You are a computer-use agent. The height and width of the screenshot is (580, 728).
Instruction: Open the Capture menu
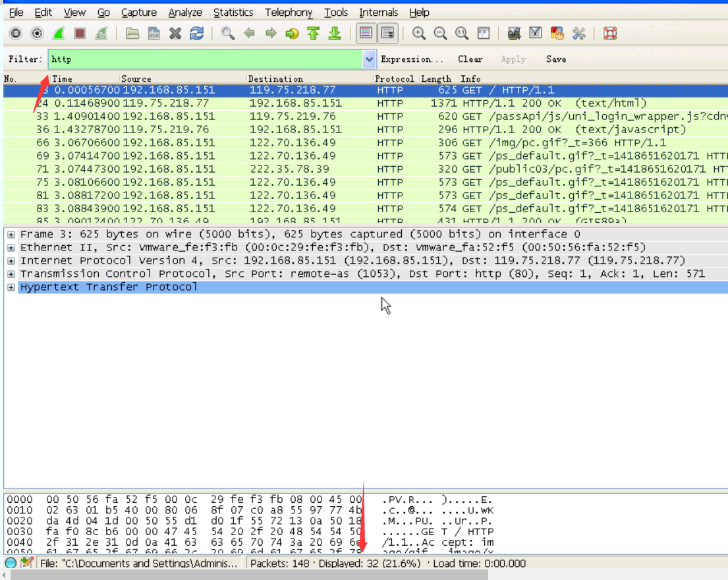tap(139, 13)
